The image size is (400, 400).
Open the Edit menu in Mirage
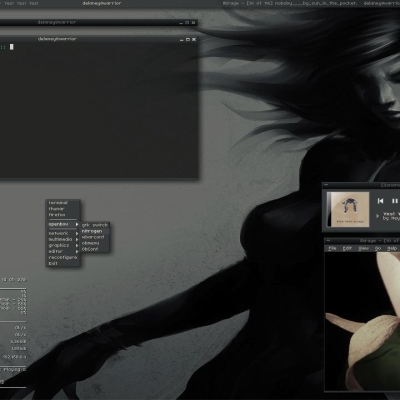[x=347, y=248]
